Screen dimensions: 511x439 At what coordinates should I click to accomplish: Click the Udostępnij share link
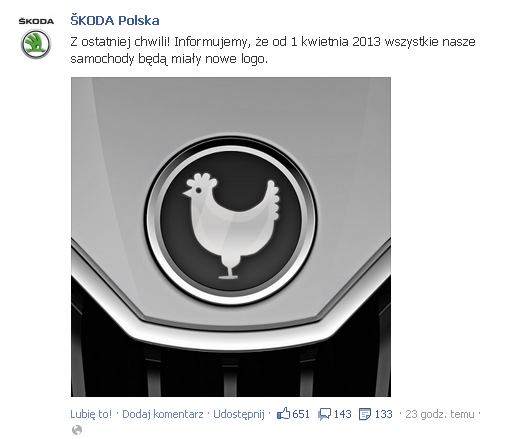click(x=239, y=414)
